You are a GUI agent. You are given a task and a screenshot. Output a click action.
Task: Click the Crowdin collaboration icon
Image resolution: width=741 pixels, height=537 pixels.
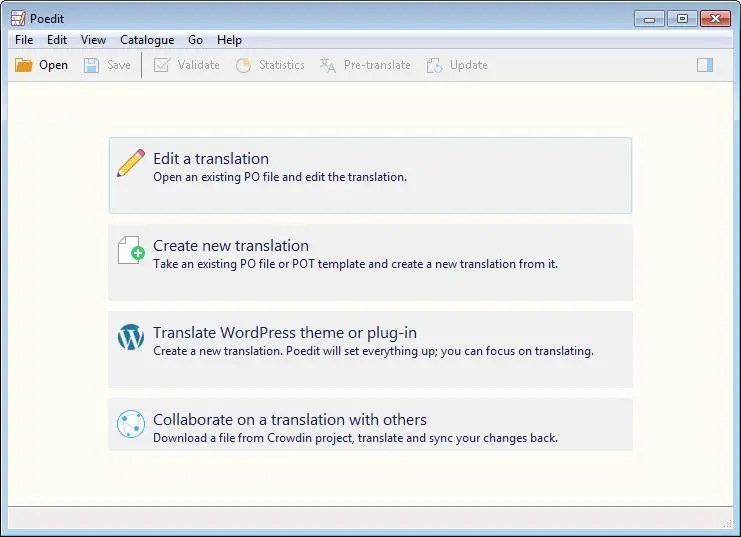131,424
